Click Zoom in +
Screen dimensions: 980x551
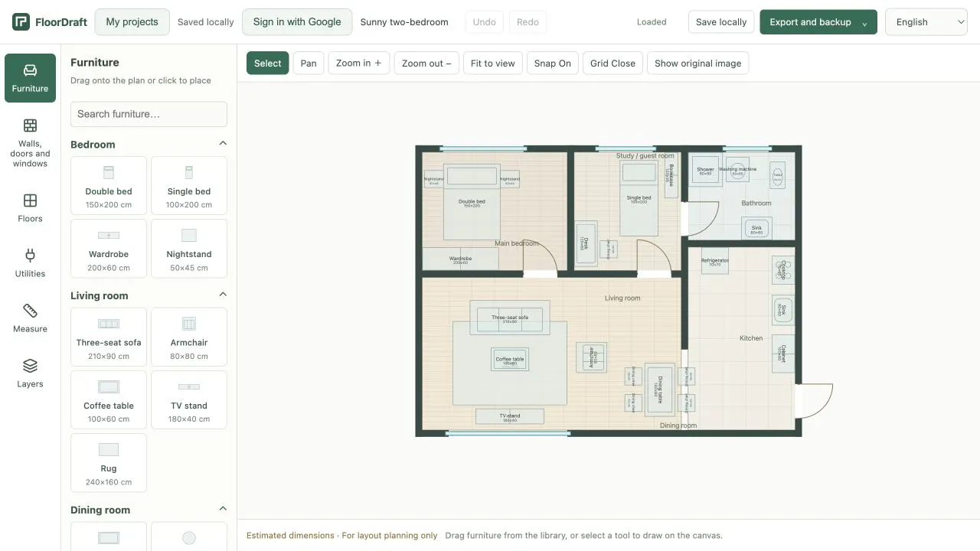pos(359,63)
